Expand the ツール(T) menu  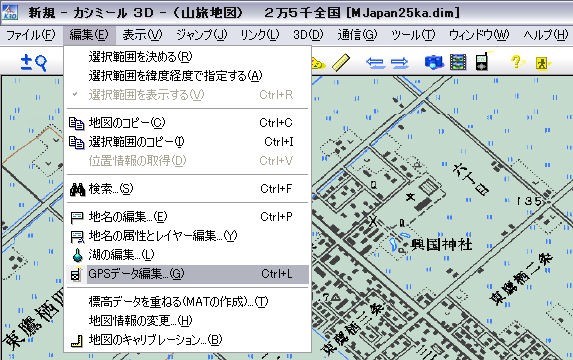click(x=413, y=35)
